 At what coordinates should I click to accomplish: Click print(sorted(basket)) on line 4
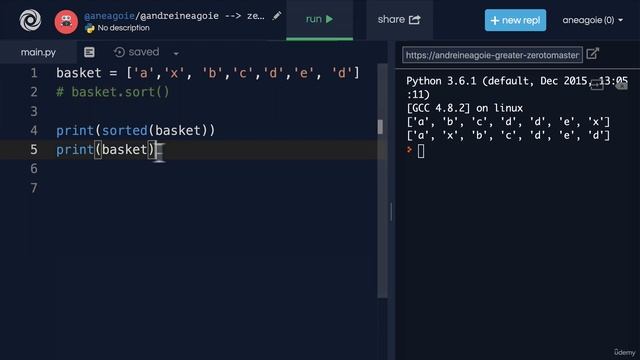(x=136, y=131)
